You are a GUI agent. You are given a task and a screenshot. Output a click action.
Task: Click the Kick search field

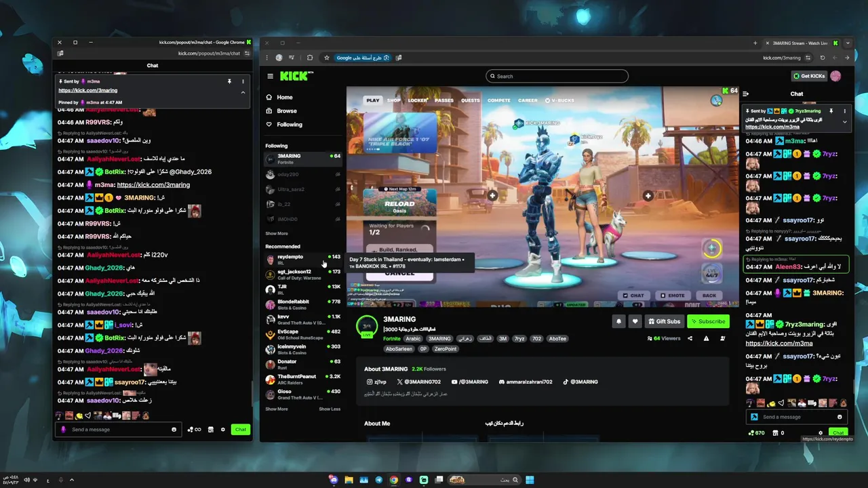coord(557,76)
